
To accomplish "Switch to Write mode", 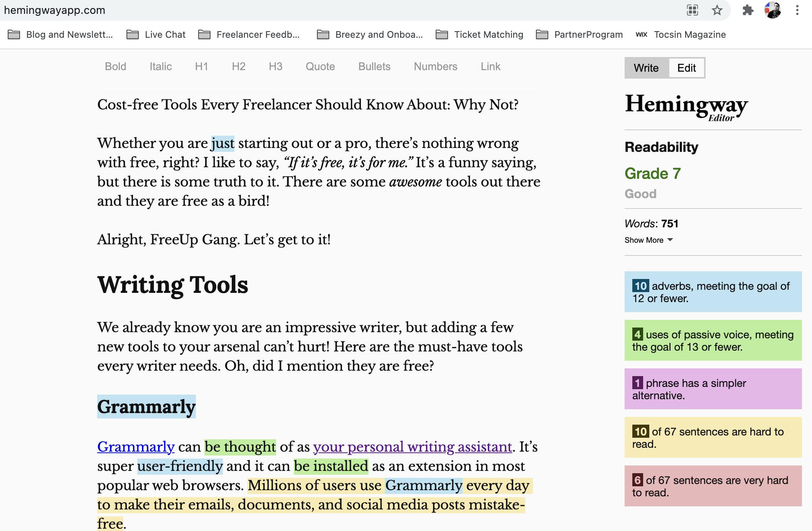I will pos(646,68).
